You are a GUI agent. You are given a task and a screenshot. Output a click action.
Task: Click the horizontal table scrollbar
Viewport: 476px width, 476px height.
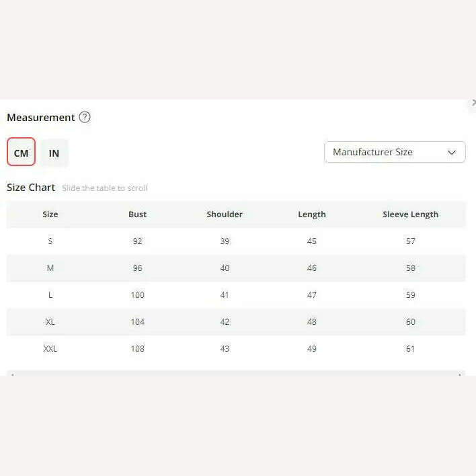tap(236, 373)
